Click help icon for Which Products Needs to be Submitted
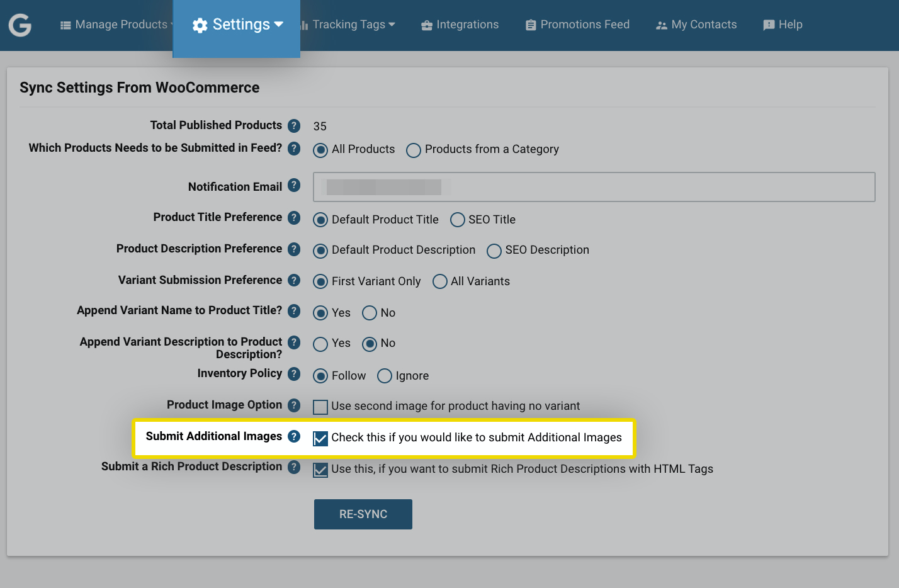899x588 pixels. pos(294,148)
